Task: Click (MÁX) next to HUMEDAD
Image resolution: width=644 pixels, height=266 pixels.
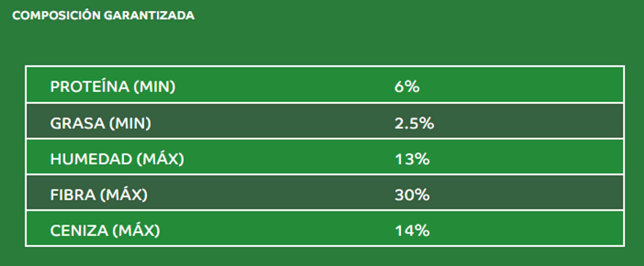Action: coord(160,159)
